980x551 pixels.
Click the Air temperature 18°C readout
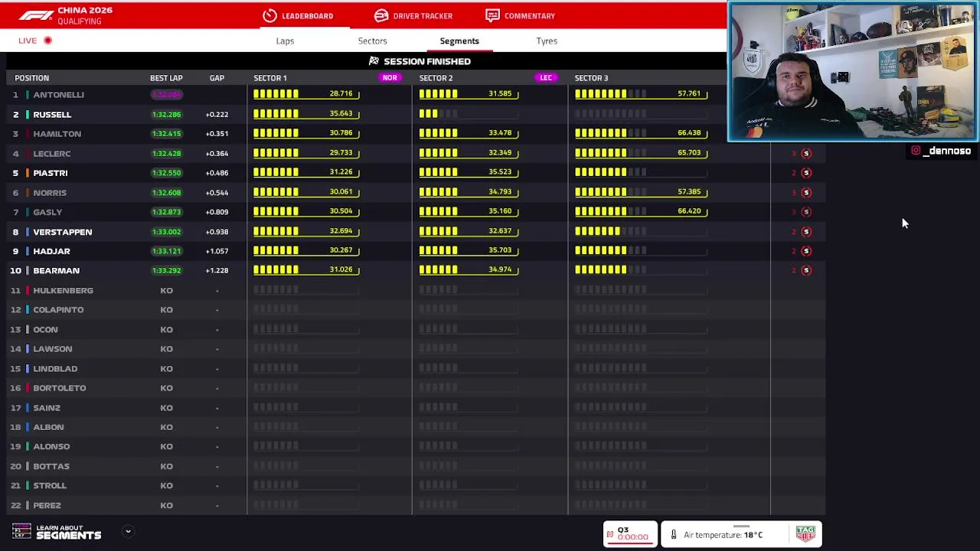(723, 535)
